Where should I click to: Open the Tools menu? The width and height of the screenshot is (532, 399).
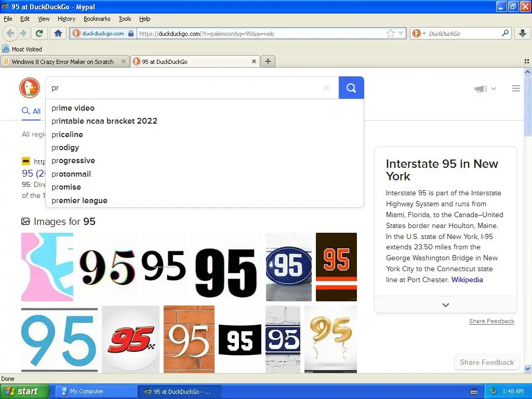125,19
